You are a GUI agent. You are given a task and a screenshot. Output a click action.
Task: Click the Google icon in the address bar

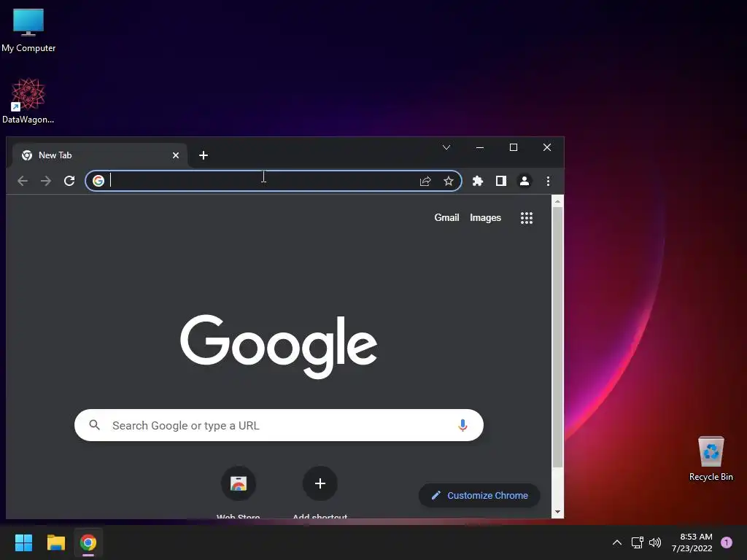point(98,181)
